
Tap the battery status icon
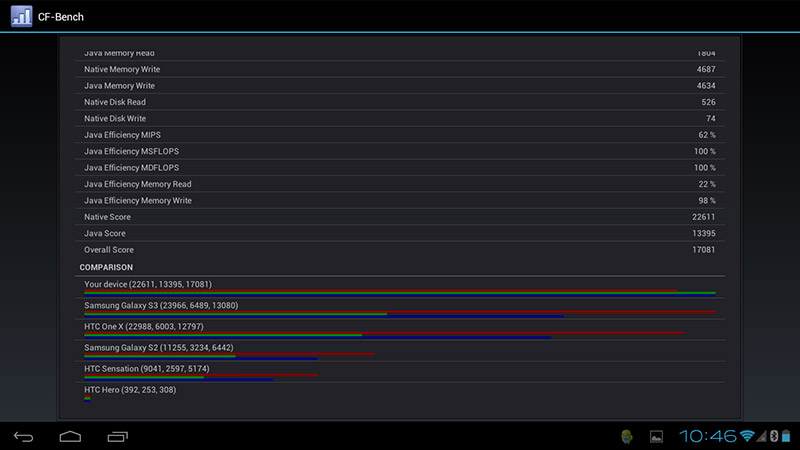point(786,436)
